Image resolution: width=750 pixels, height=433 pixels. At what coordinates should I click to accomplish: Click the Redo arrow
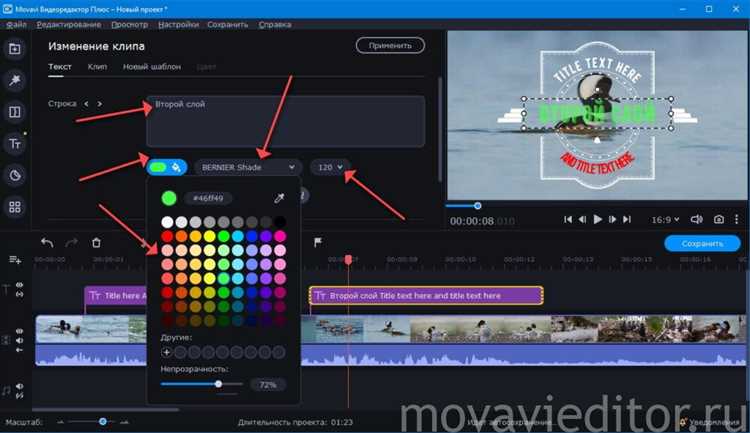tap(71, 243)
